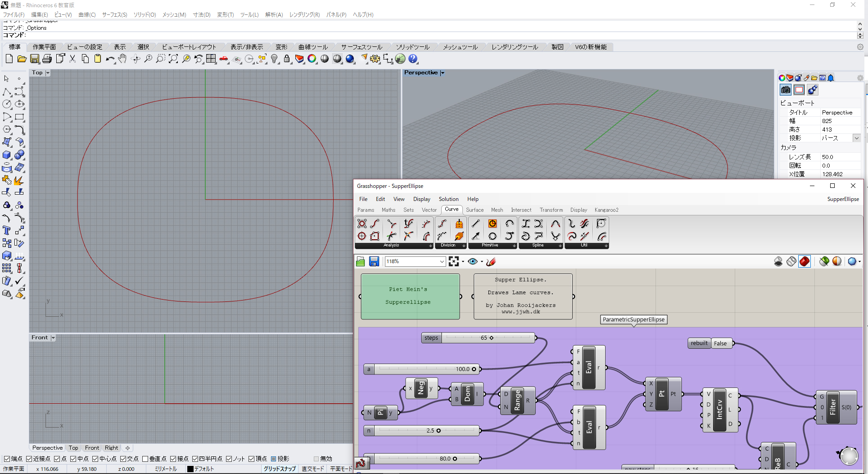This screenshot has height=474, width=868.
Task: Select the red shaded preview mode icon
Action: click(x=804, y=261)
